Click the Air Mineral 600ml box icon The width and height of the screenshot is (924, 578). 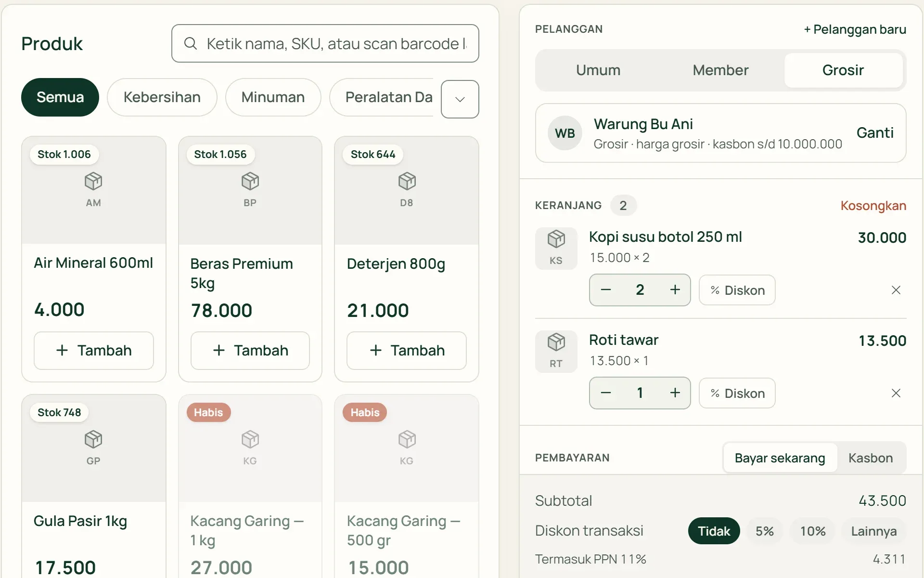pyautogui.click(x=93, y=181)
